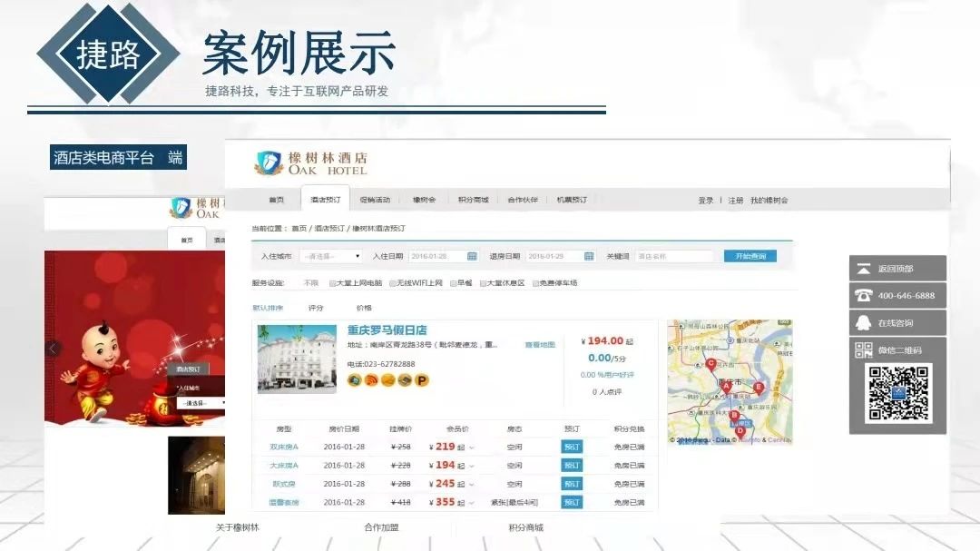The image size is (980, 551).
Task: Expand the price chevron beside ¥355
Action: [x=471, y=501]
